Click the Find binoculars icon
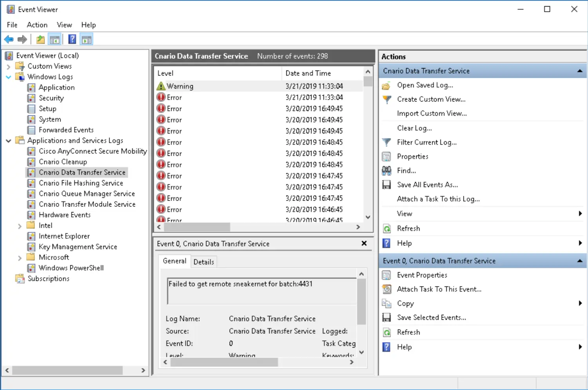Image resolution: width=588 pixels, height=390 pixels. point(387,171)
